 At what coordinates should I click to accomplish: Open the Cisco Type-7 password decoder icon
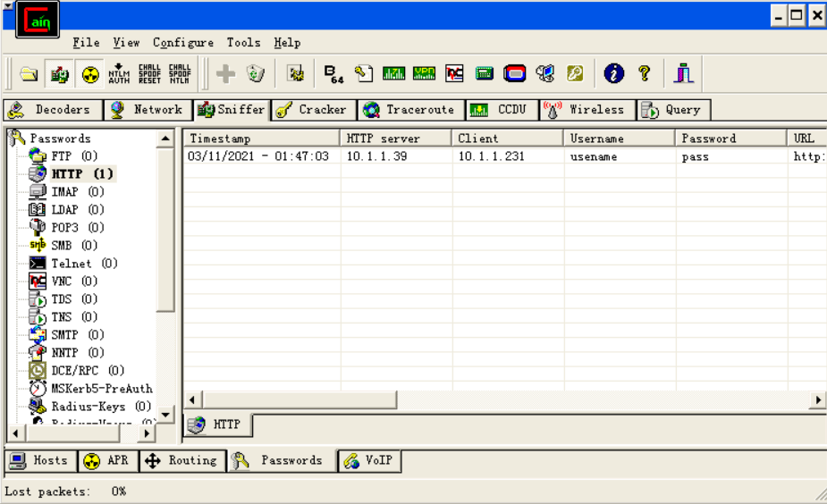click(393, 73)
